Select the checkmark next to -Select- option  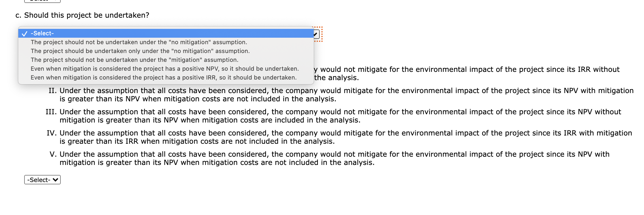pyautogui.click(x=25, y=34)
